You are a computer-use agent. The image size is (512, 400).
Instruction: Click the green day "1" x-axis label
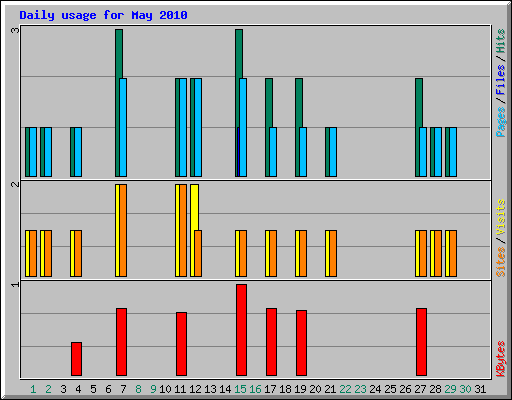33,389
